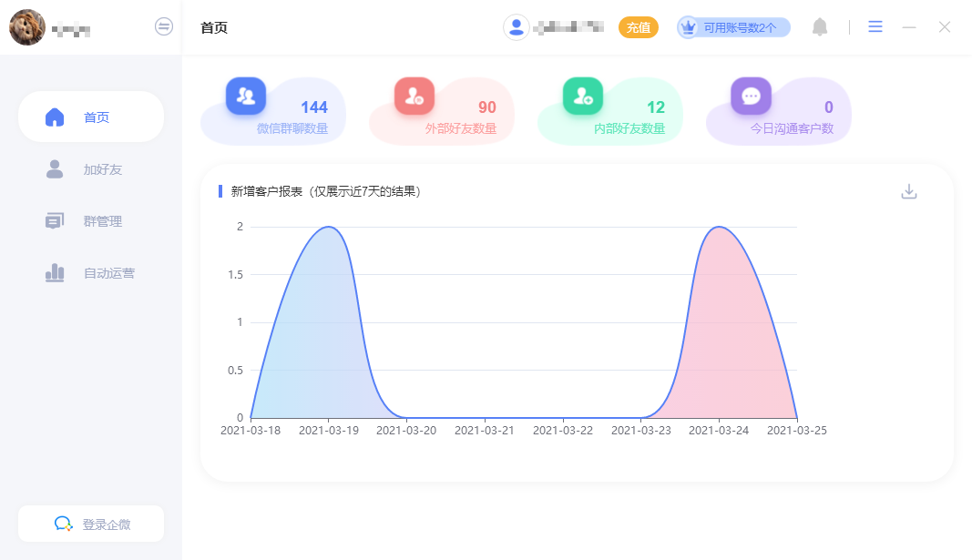Click the purple 今日沟通客户数 icon
The height and width of the screenshot is (560, 972).
point(752,96)
